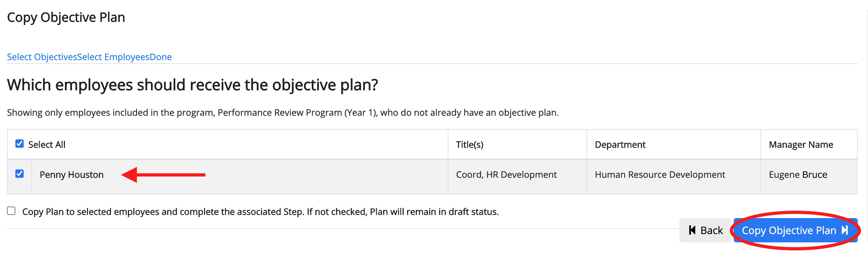This screenshot has height=259, width=868.
Task: Click the Title(s) column header
Action: tap(470, 145)
